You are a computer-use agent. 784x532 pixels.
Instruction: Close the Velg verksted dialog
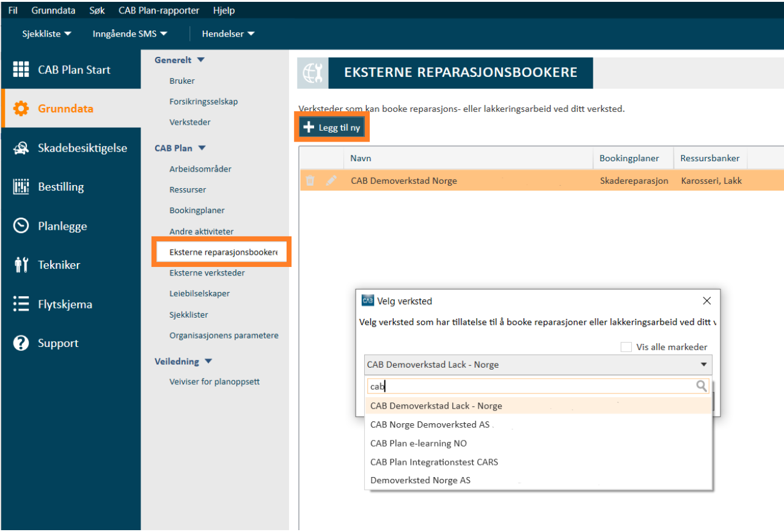707,301
